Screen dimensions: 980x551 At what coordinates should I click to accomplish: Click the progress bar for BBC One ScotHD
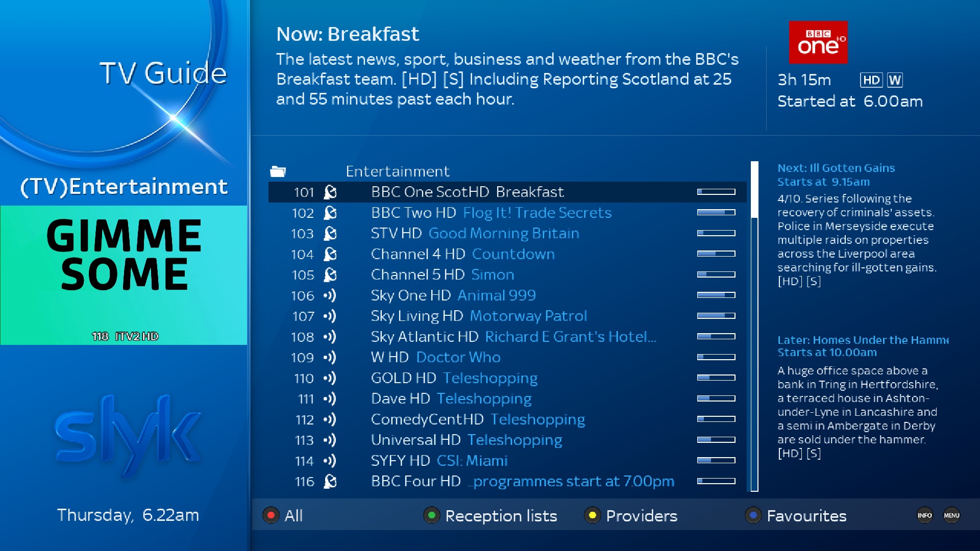[716, 192]
